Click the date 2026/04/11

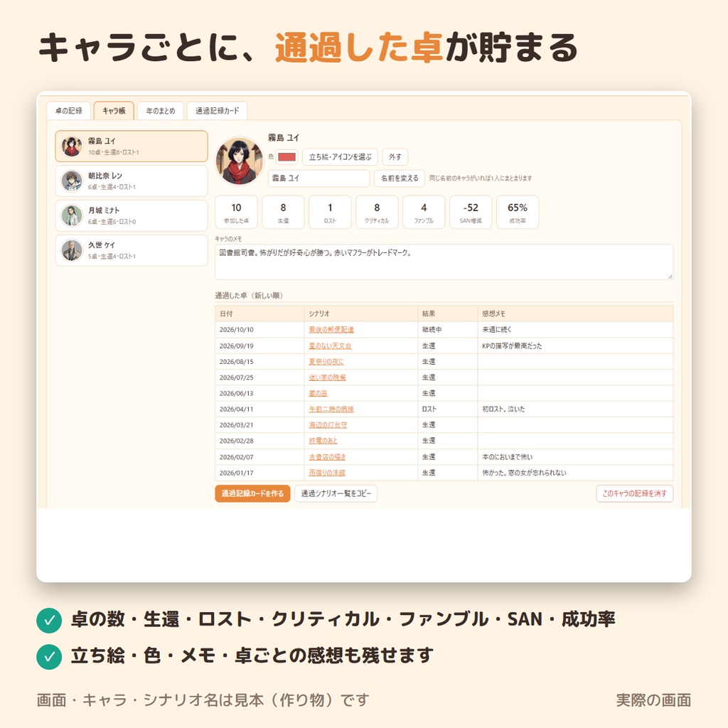(x=237, y=409)
